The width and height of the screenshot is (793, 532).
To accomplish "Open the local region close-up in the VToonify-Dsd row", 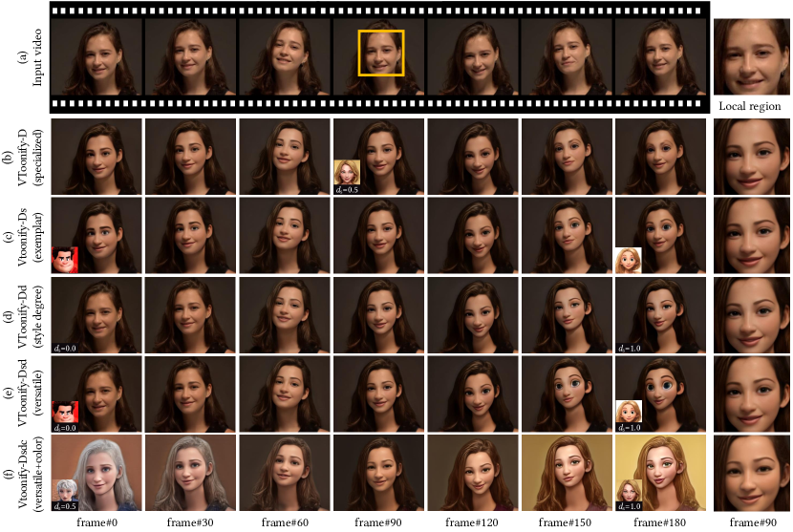I will coord(752,394).
